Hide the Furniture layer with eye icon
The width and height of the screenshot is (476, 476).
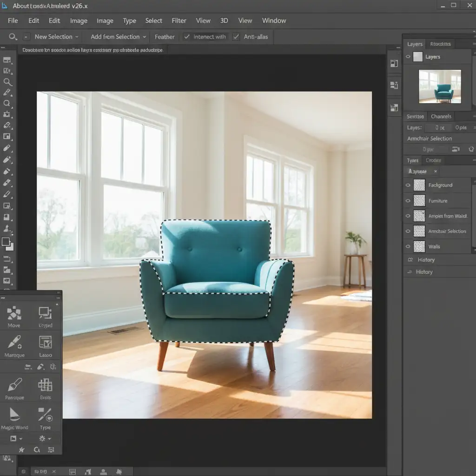click(x=408, y=201)
